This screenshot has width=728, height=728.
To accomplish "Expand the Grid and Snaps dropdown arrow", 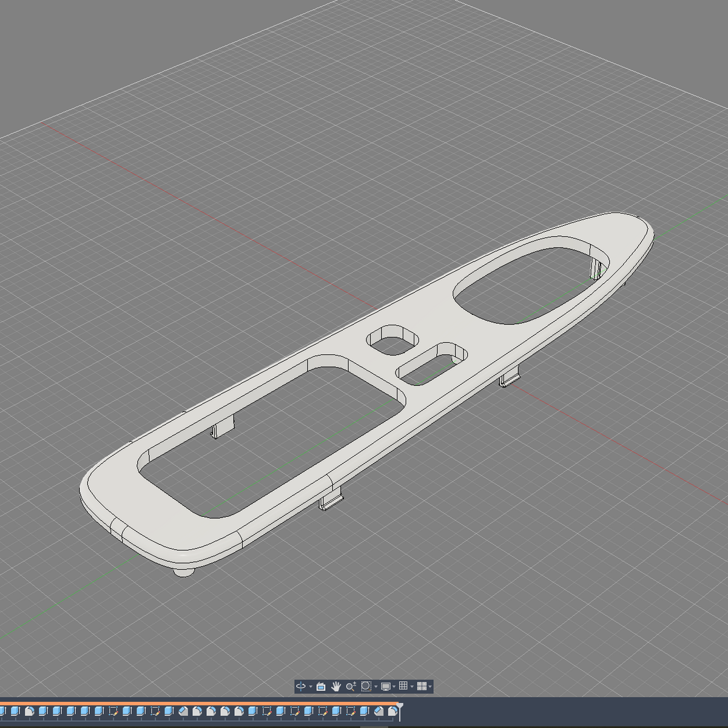I will (412, 687).
